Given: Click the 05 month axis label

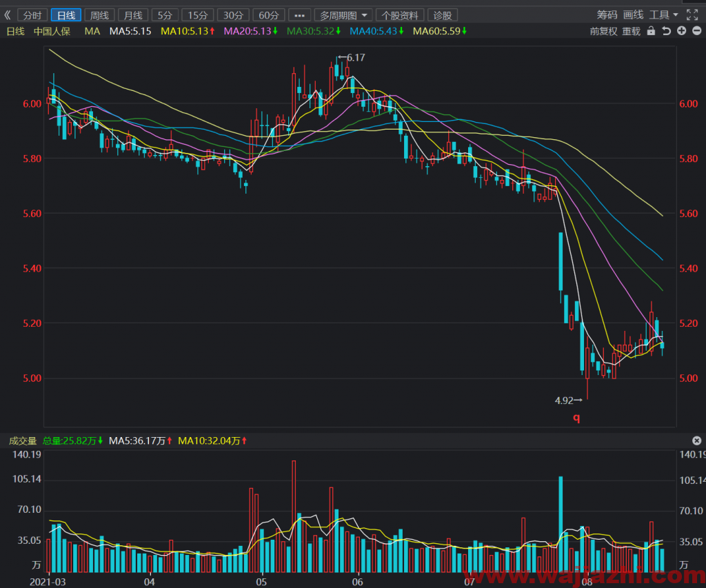Looking at the screenshot, I should pos(261,582).
